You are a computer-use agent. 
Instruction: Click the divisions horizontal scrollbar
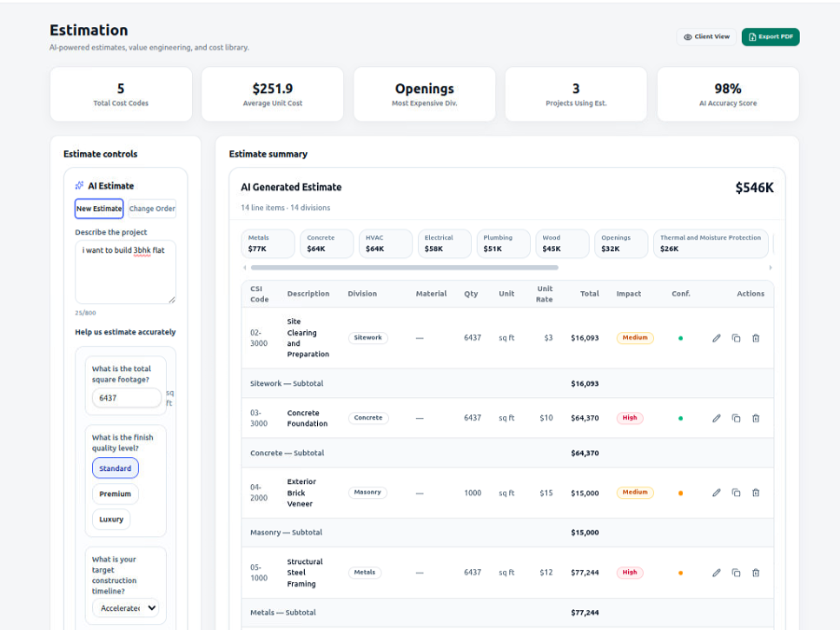tap(400, 268)
